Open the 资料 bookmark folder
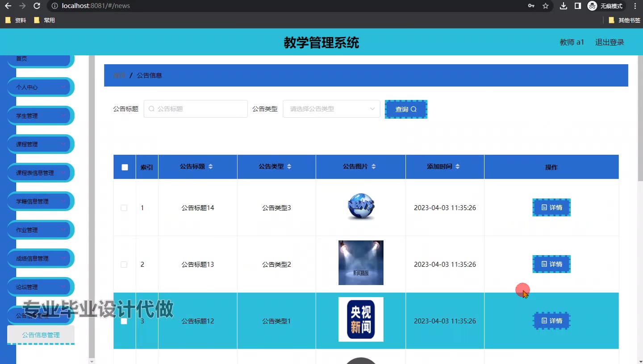Viewport: 643px width, 364px height. tap(16, 20)
